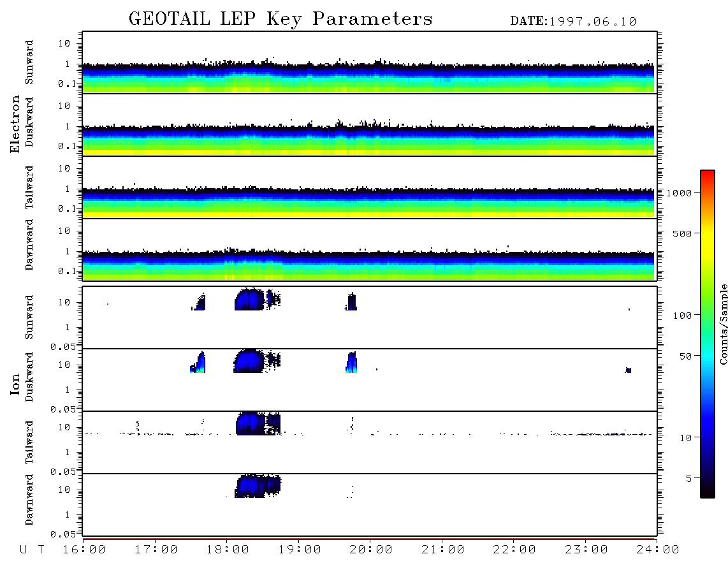Click the "Tailward" label of the Ion group
This screenshot has height=561, width=728.
click(29, 442)
